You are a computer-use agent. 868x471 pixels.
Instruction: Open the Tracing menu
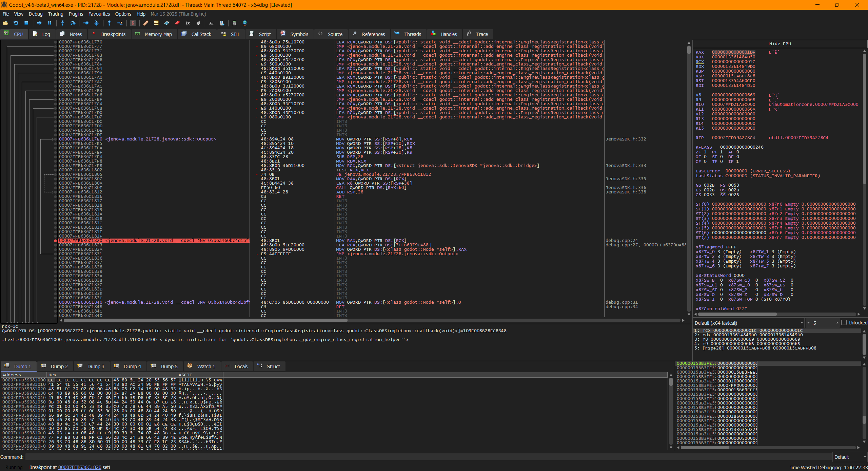[56, 14]
